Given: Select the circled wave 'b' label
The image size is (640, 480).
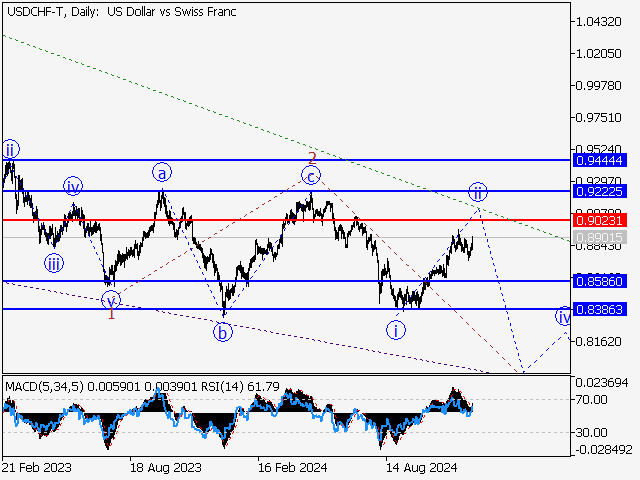Looking at the screenshot, I should click(222, 332).
